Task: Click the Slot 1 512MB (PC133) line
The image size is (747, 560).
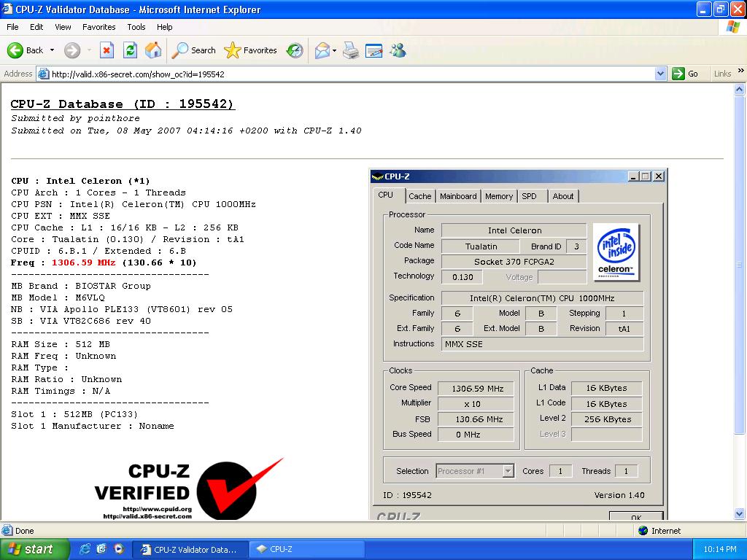Action: [x=74, y=414]
